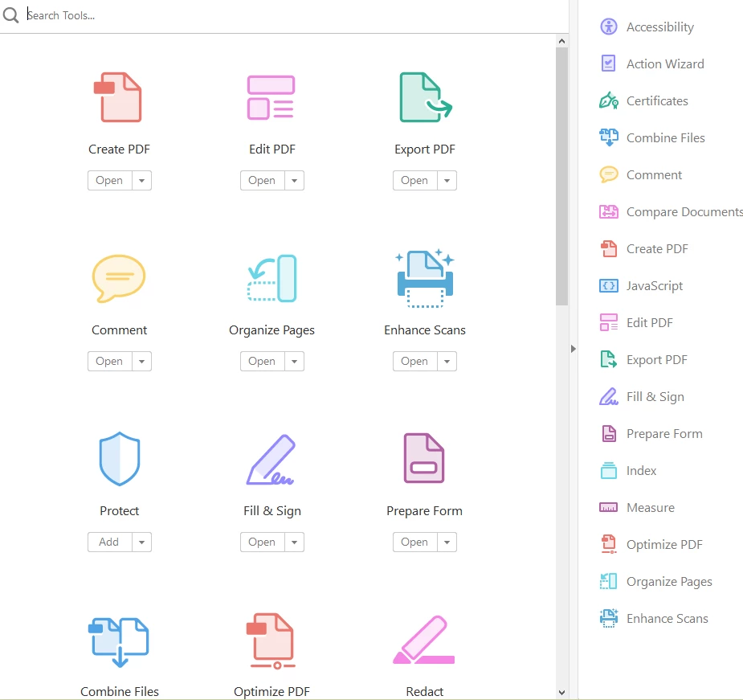Open dropdown arrow under Organize Pages

tap(294, 362)
